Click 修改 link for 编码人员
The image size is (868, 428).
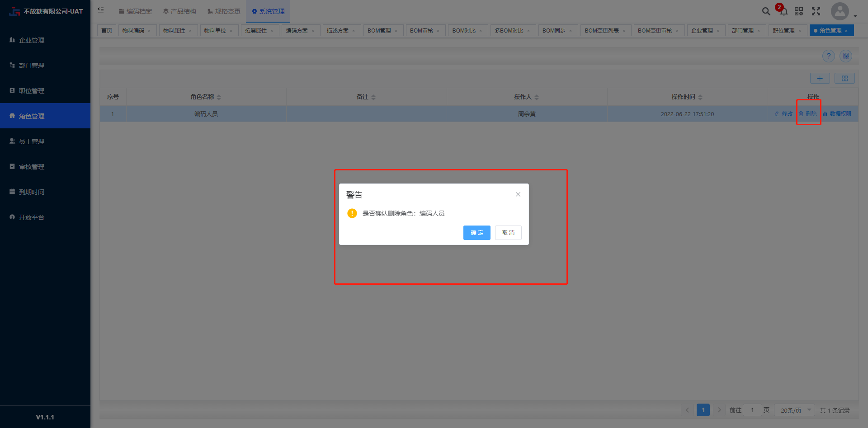[x=783, y=114]
